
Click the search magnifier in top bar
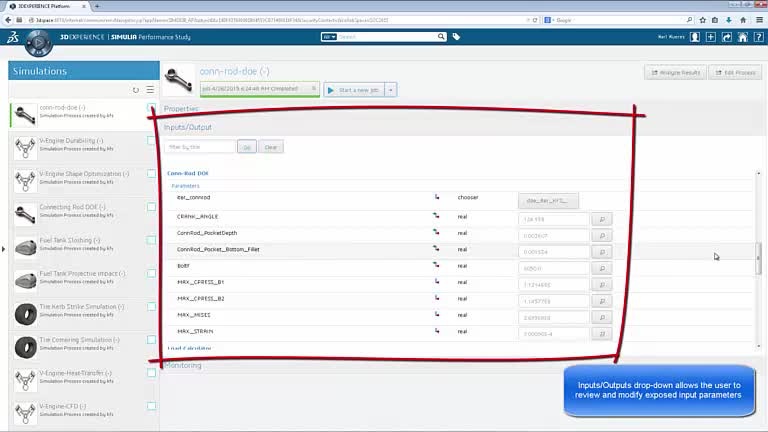click(441, 37)
